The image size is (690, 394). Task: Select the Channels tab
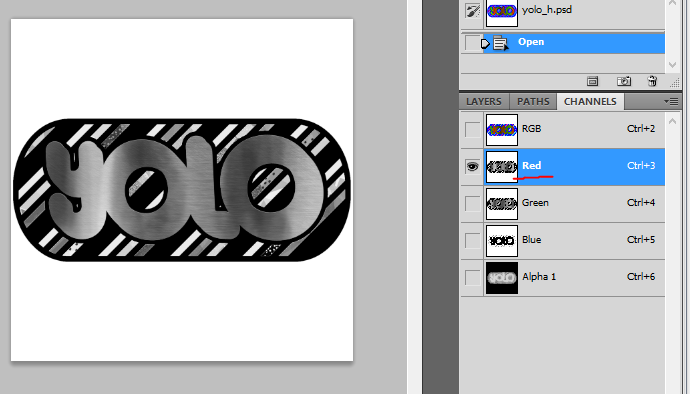click(590, 102)
